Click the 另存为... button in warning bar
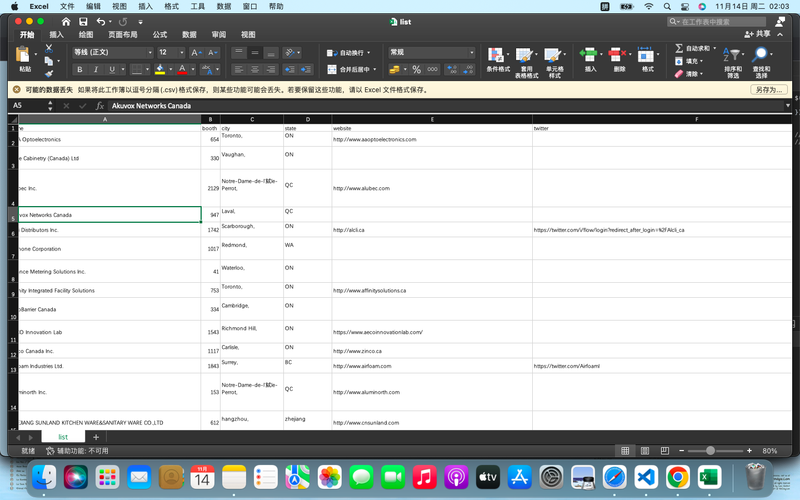800x500 pixels. [768, 90]
